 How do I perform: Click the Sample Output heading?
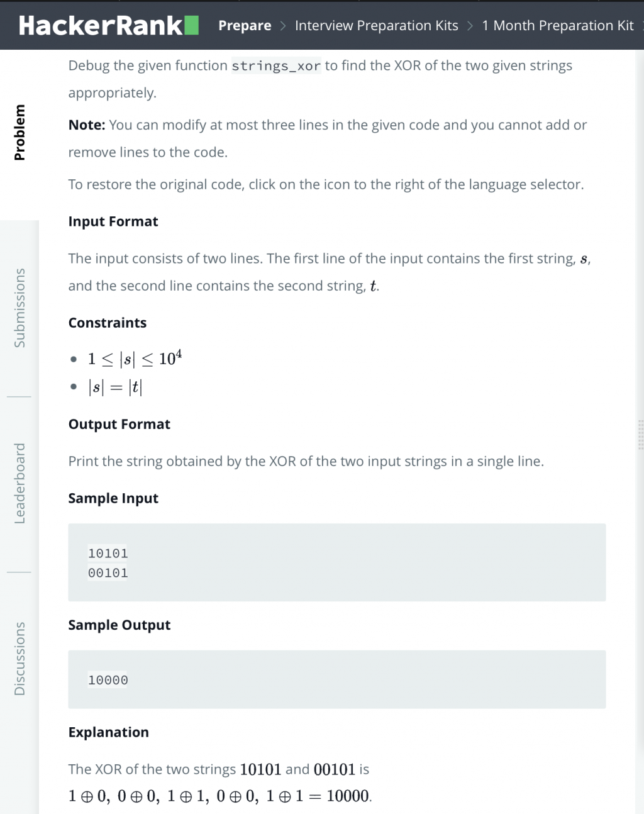coord(119,625)
